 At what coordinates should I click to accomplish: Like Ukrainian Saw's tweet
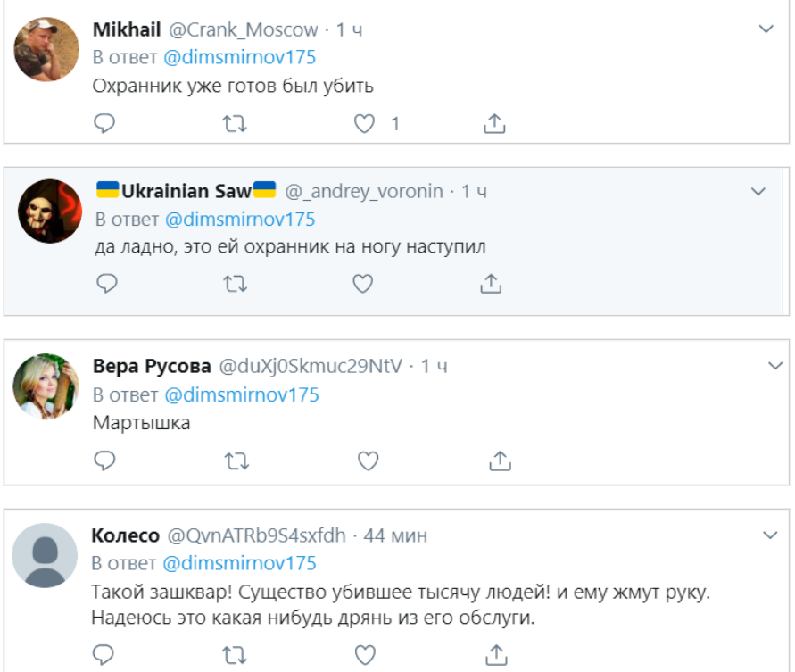(x=363, y=284)
